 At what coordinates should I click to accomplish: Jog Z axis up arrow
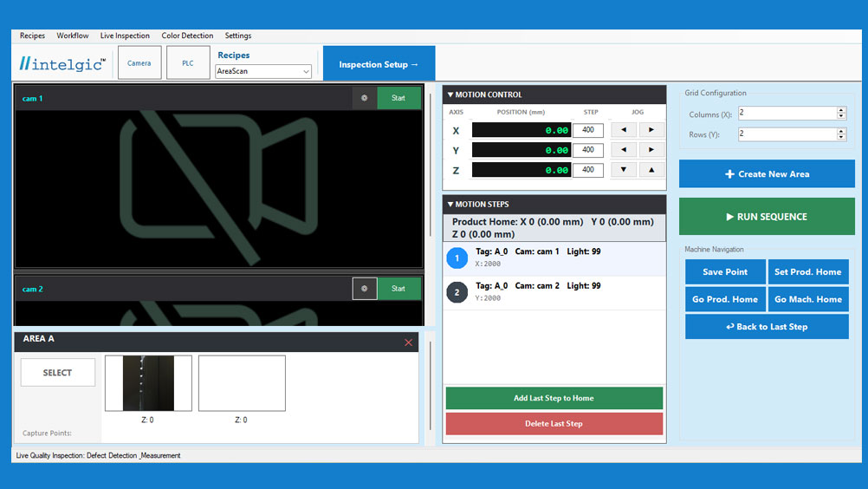651,170
